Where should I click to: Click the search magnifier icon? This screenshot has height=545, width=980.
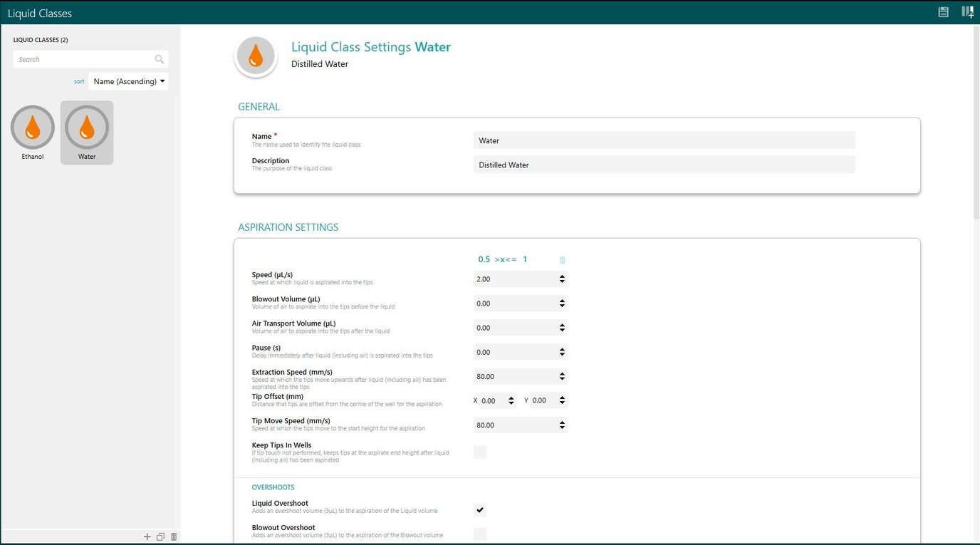[x=159, y=60]
